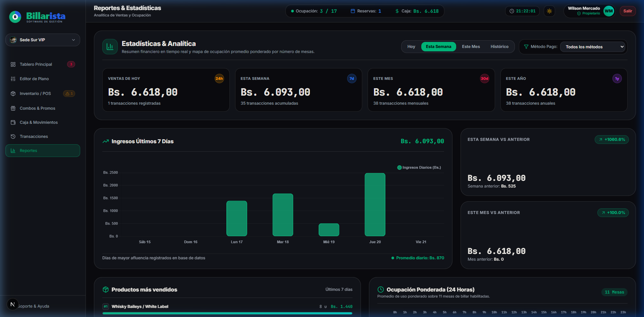
Task: Click the WM user avatar
Action: click(x=608, y=11)
